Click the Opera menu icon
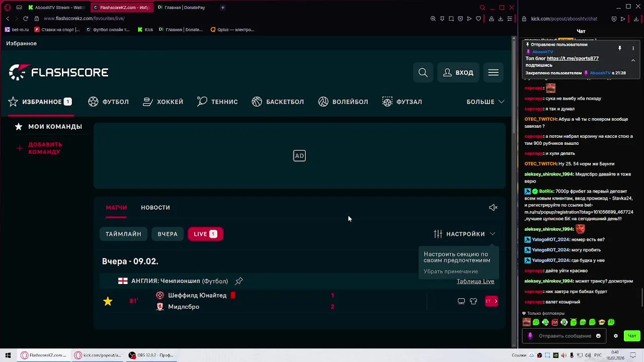 (x=8, y=8)
